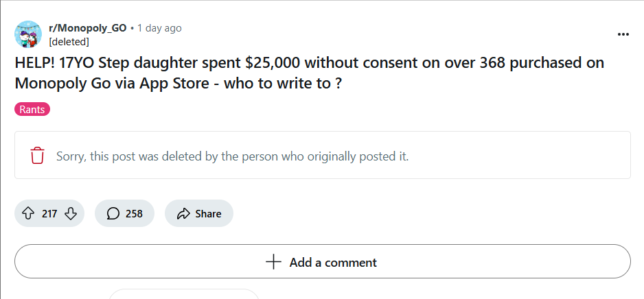Select the deleted post notice panel
Image resolution: width=644 pixels, height=299 pixels.
[x=323, y=155]
